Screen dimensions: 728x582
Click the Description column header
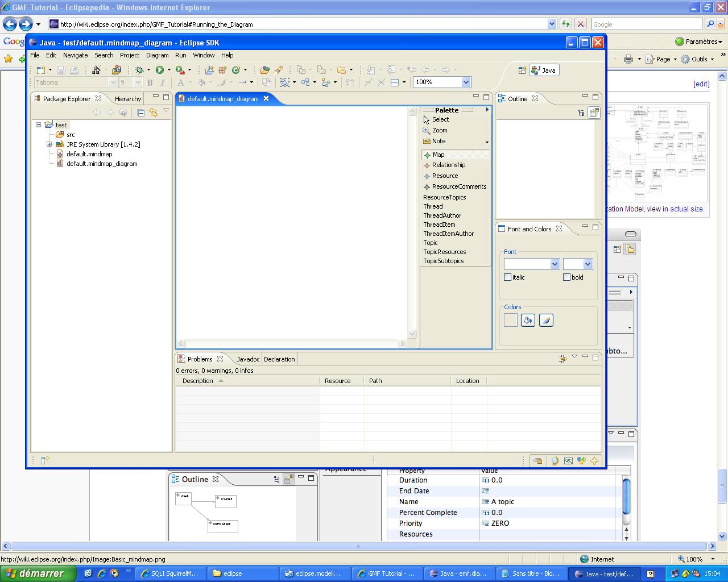click(x=247, y=381)
